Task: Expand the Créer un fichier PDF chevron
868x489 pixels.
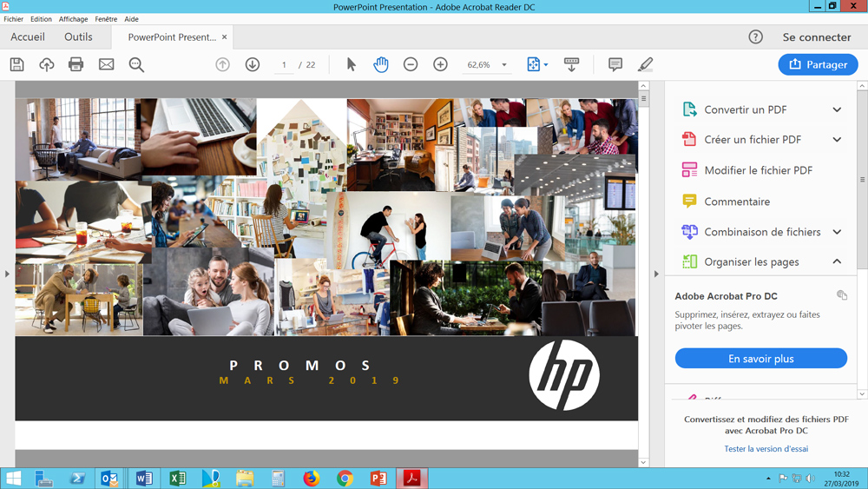Action: (x=837, y=140)
